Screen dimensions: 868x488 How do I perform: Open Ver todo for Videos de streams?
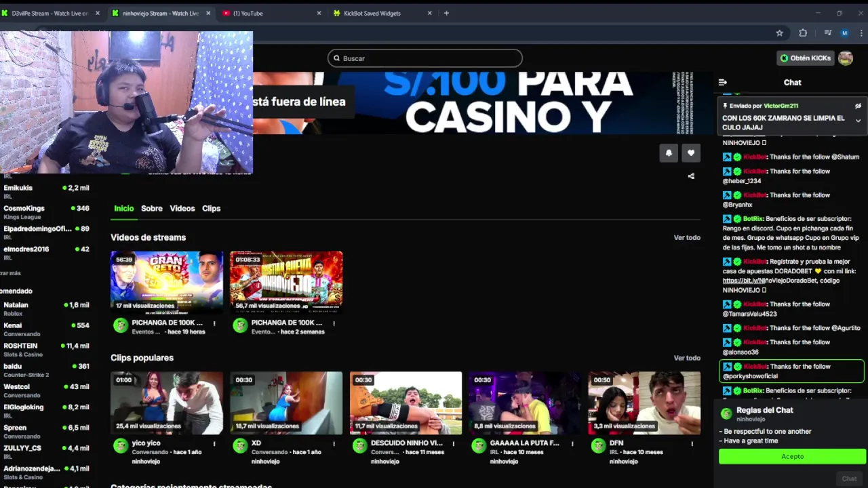tap(687, 237)
